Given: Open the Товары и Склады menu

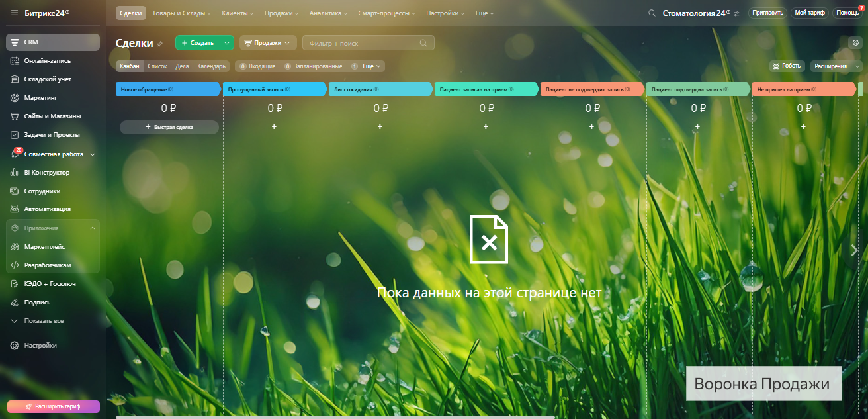Looking at the screenshot, I should 181,13.
